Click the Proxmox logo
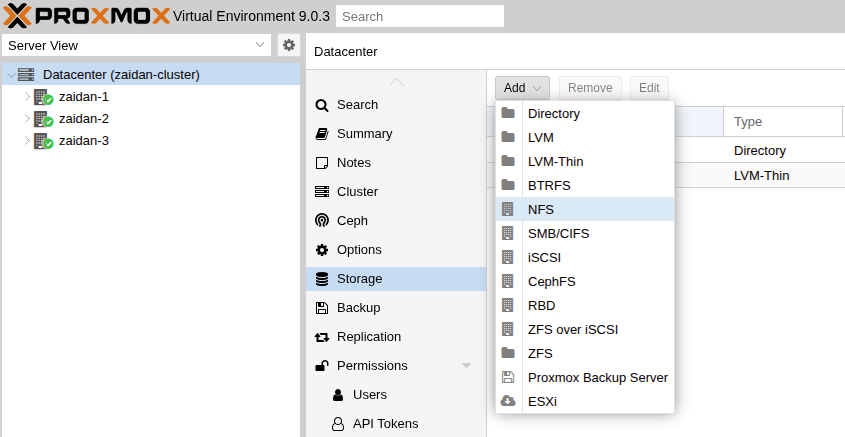 tap(86, 15)
